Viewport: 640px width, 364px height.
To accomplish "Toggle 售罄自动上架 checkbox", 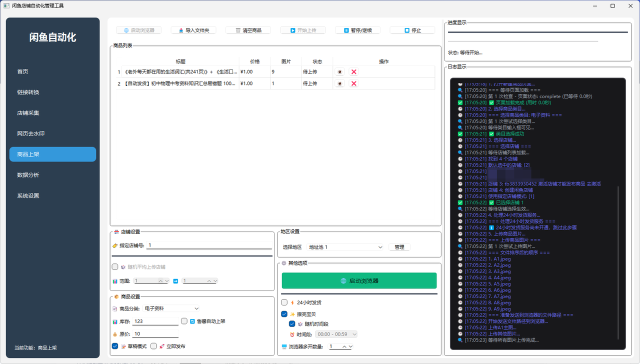I will tap(184, 321).
